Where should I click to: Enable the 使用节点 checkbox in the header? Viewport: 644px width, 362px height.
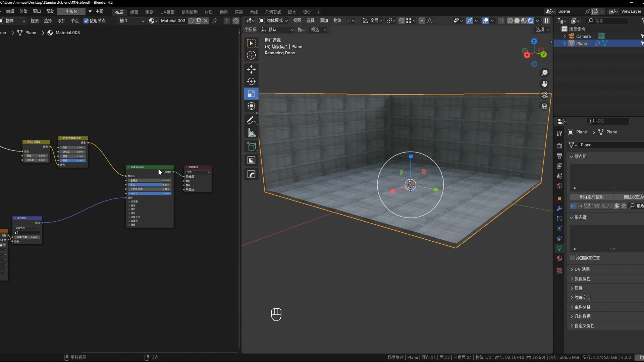click(x=87, y=21)
